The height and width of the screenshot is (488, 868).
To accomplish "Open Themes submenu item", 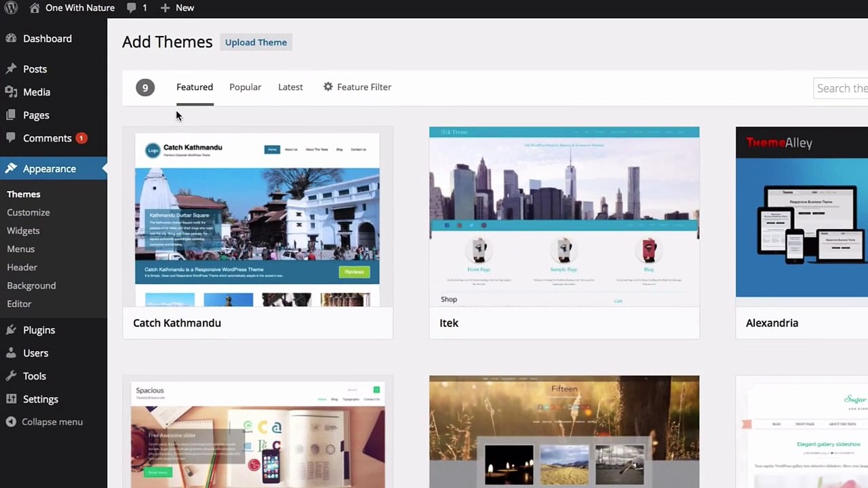I will pyautogui.click(x=24, y=194).
